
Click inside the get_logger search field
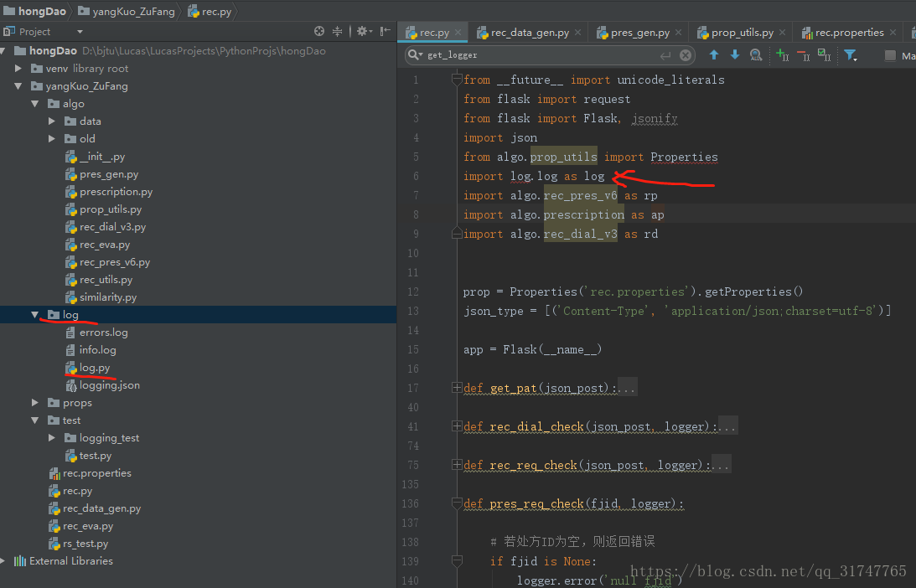(503, 54)
